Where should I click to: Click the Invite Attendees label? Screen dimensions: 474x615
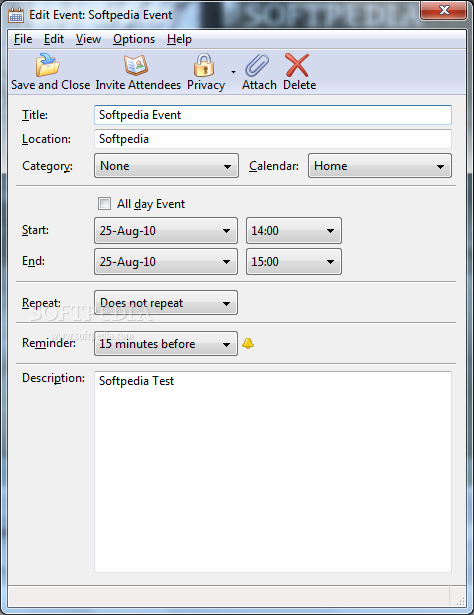pyautogui.click(x=138, y=85)
